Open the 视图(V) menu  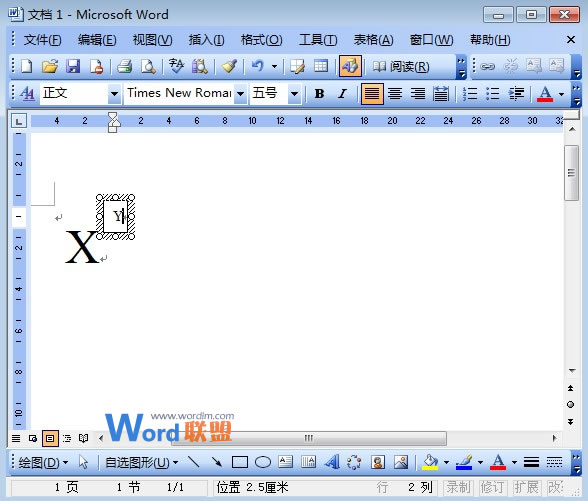(x=152, y=39)
